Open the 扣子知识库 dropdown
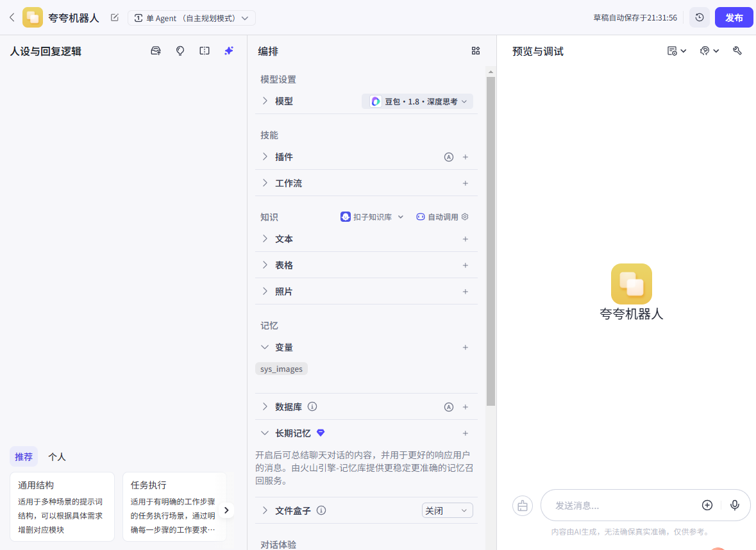The height and width of the screenshot is (550, 756). [373, 217]
